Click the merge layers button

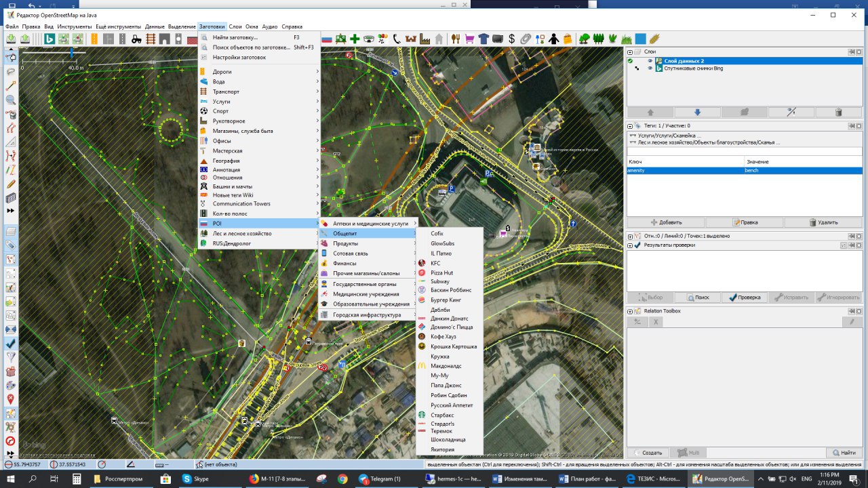click(x=744, y=113)
